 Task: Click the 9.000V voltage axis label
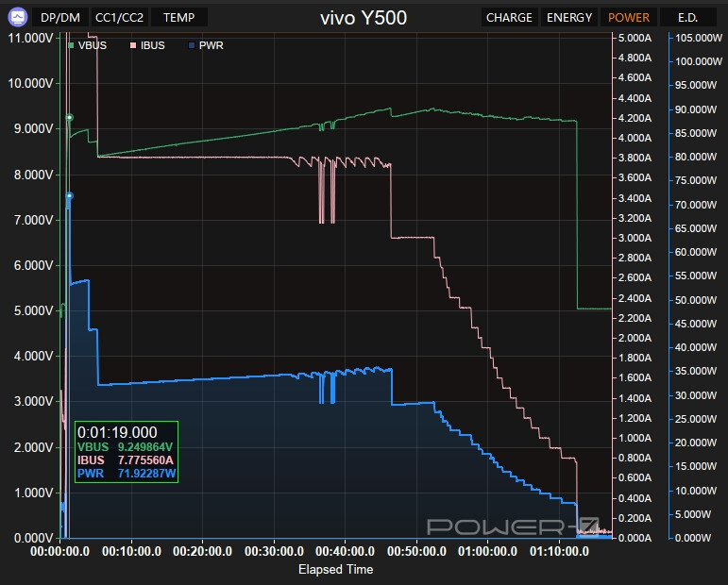[33, 129]
